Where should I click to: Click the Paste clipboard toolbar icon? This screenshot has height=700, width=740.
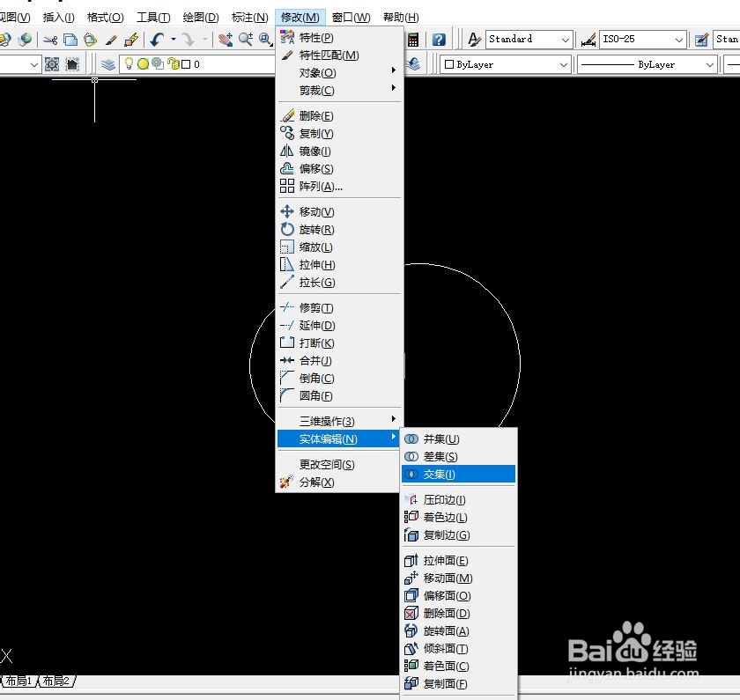pos(90,40)
